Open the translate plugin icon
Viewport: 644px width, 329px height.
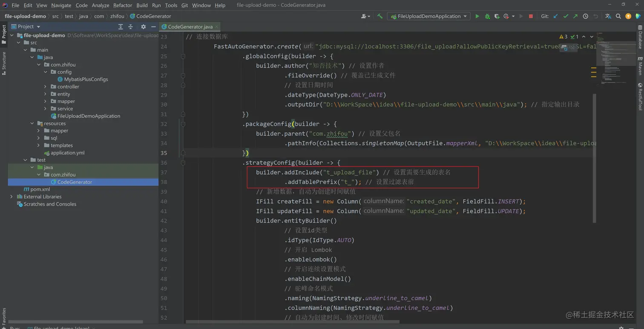(x=608, y=16)
